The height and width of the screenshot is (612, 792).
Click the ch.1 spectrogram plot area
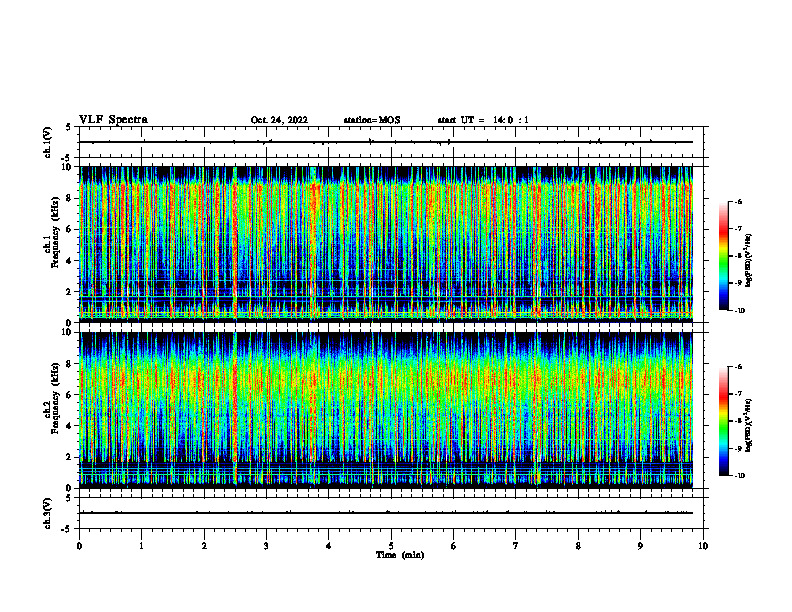(x=386, y=244)
